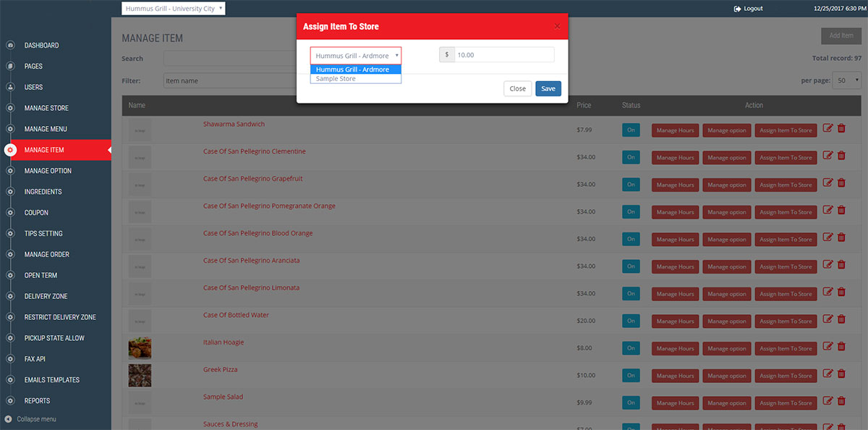The image size is (868, 430).
Task: Click Manage option for Italian Hoagie
Action: (727, 348)
